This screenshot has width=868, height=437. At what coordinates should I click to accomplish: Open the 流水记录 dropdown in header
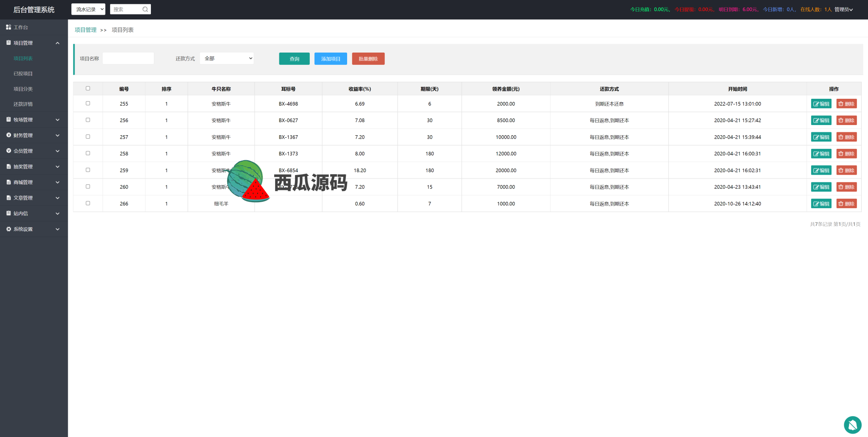coord(88,9)
